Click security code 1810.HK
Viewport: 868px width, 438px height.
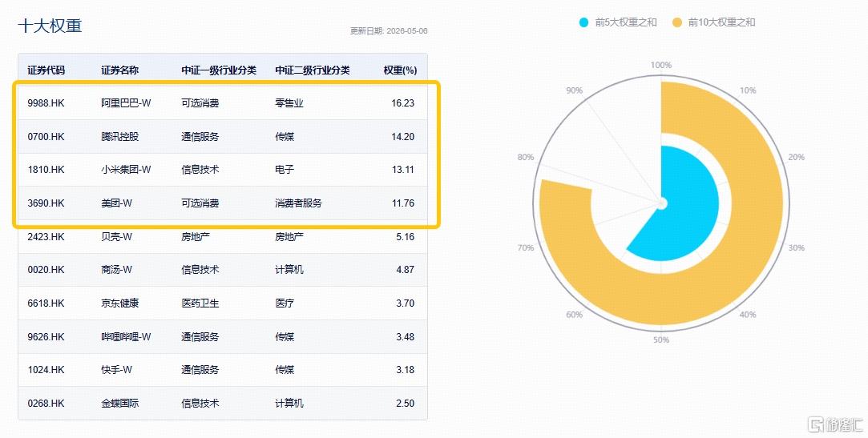coord(46,170)
